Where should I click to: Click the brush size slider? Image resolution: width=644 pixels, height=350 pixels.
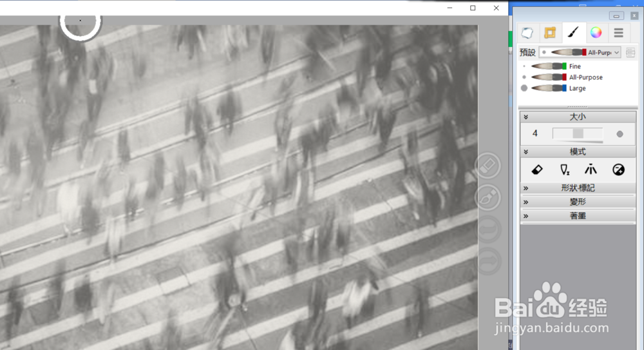click(x=578, y=133)
